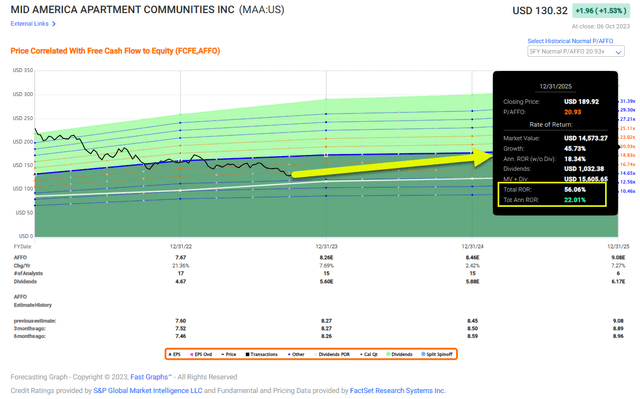Click the Ann. ROR (w/o Div) 18.34% value
640x399 pixels.
[575, 159]
